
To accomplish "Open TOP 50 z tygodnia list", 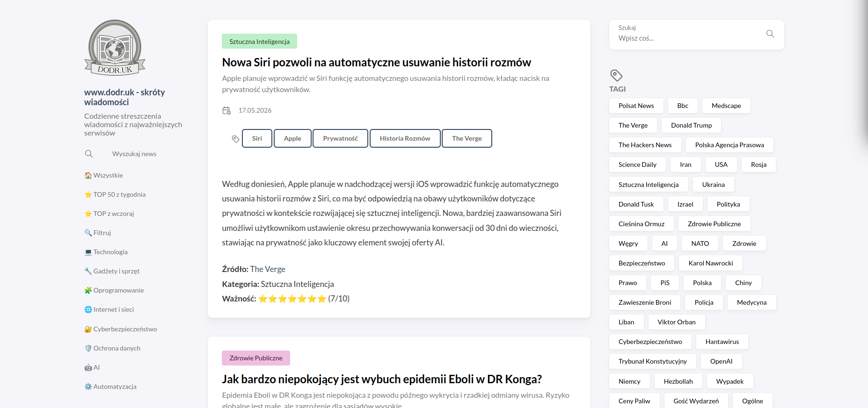I will point(115,194).
